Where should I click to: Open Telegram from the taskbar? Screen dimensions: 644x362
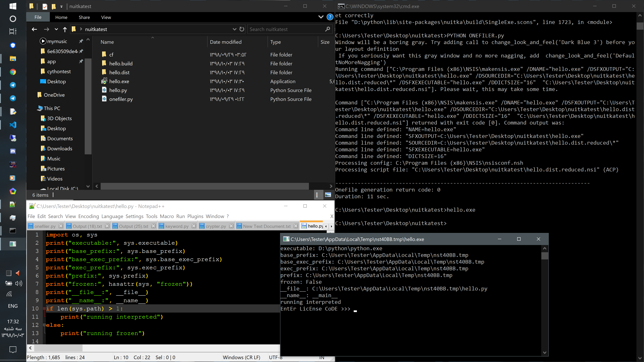tap(13, 85)
